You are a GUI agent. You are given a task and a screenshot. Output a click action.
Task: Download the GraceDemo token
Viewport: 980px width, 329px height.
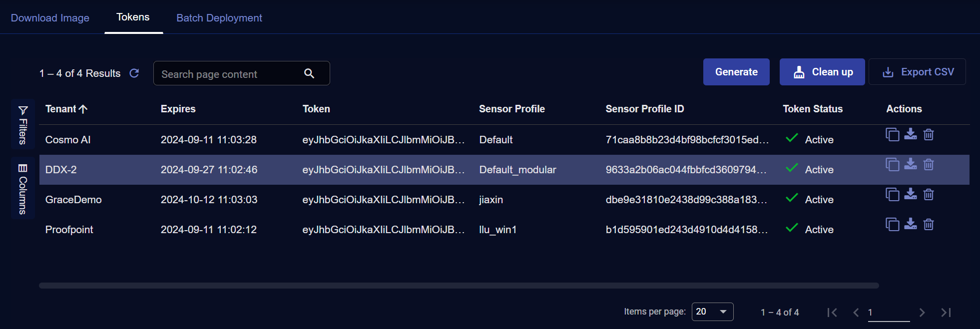(911, 194)
